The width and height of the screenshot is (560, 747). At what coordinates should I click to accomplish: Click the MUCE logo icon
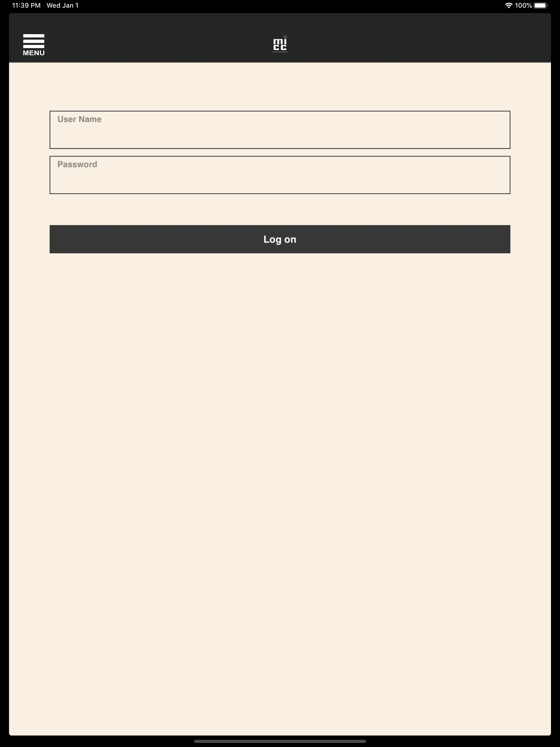(x=279, y=44)
